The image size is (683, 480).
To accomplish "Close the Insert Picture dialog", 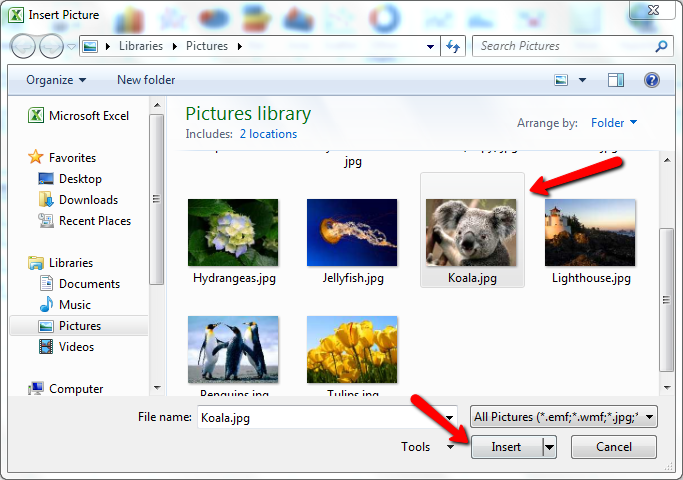I will pos(653,10).
